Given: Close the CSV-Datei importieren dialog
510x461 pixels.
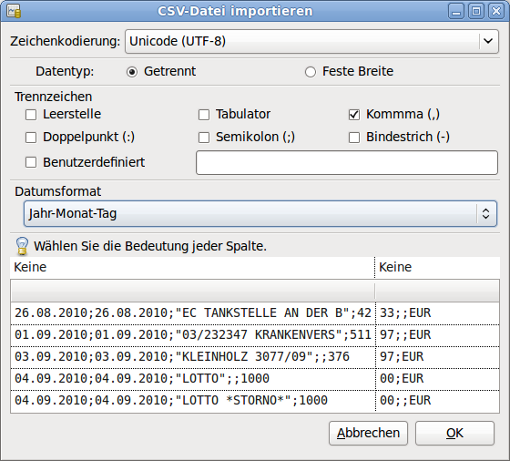Looking at the screenshot, I should point(496,11).
